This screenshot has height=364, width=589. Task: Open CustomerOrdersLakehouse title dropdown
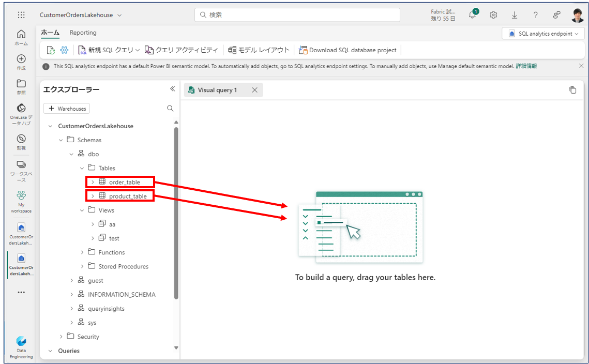tap(119, 16)
